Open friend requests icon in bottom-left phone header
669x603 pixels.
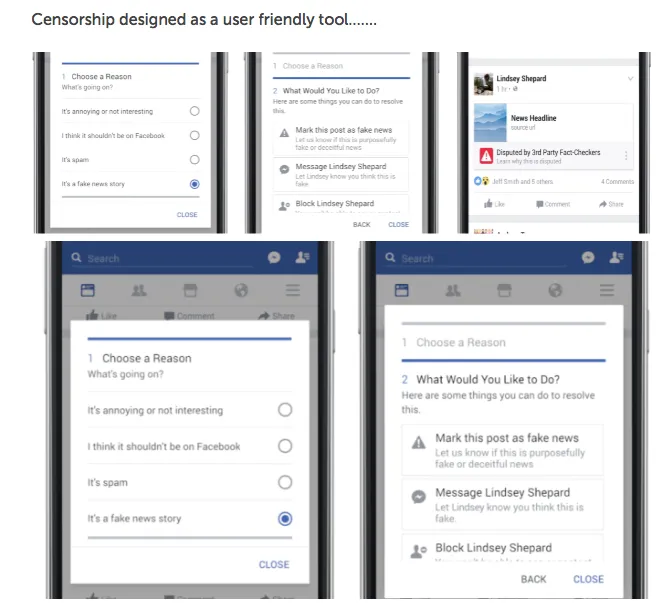(303, 257)
